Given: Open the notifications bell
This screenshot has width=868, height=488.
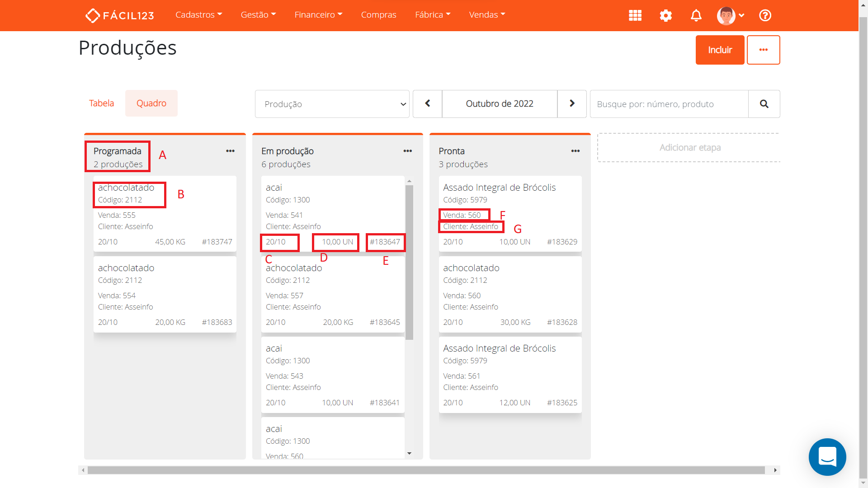Looking at the screenshot, I should point(696,15).
